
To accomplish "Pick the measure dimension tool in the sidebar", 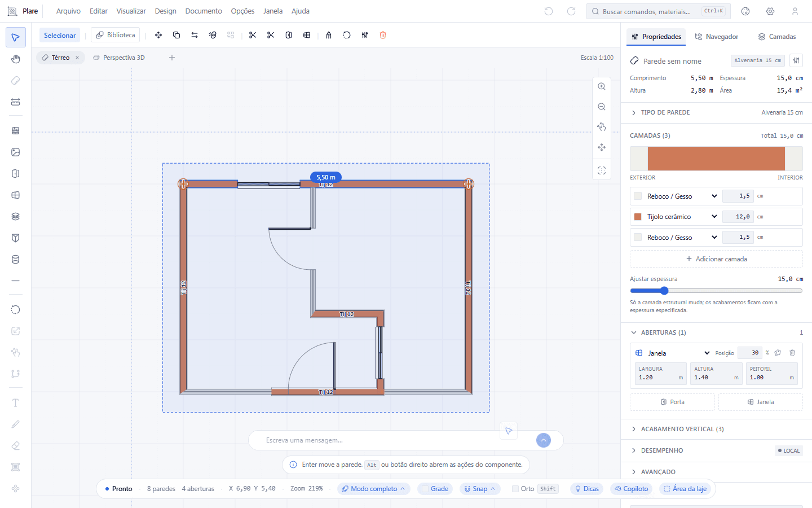I will point(16,102).
